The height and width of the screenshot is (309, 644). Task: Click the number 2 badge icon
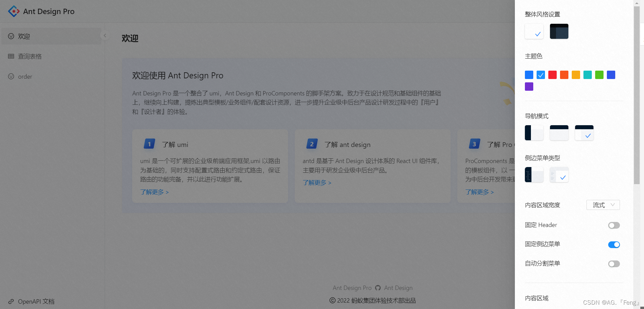pyautogui.click(x=312, y=144)
